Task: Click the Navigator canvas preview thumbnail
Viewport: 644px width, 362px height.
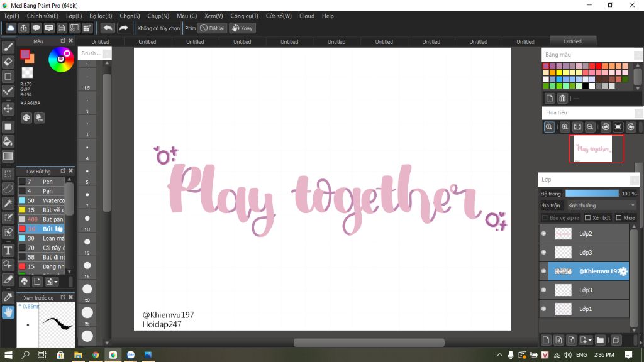Action: 596,148
